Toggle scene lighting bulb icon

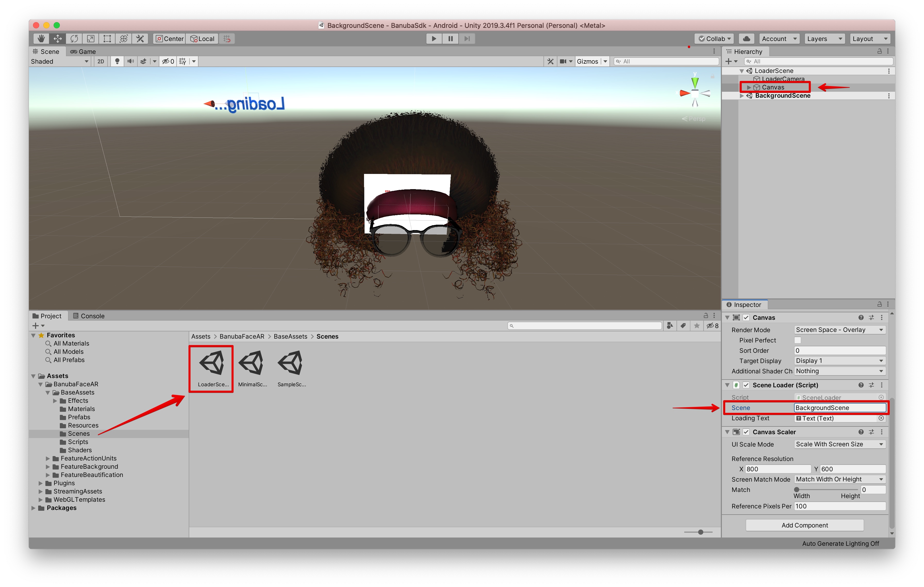(117, 61)
